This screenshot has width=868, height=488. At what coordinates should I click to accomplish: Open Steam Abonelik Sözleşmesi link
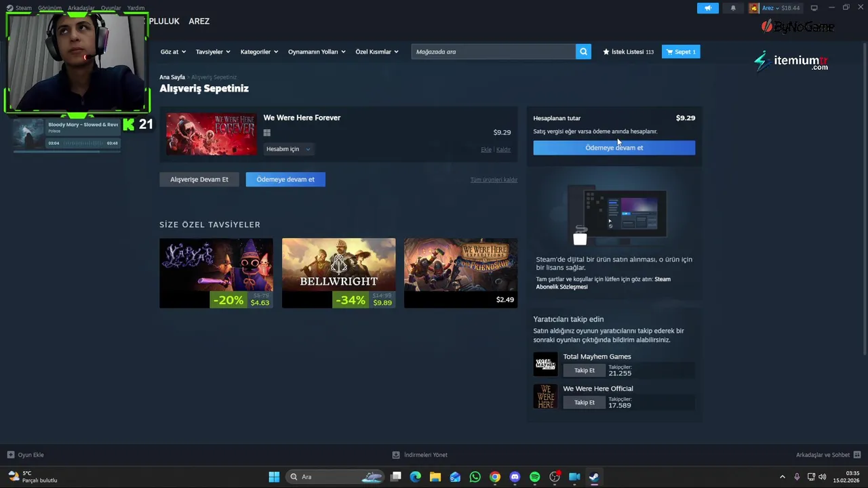coord(604,283)
